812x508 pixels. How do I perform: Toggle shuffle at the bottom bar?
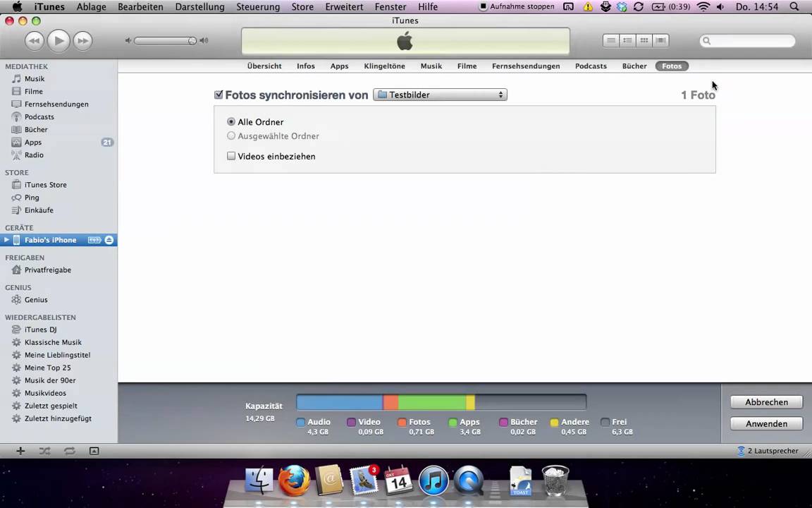45,451
